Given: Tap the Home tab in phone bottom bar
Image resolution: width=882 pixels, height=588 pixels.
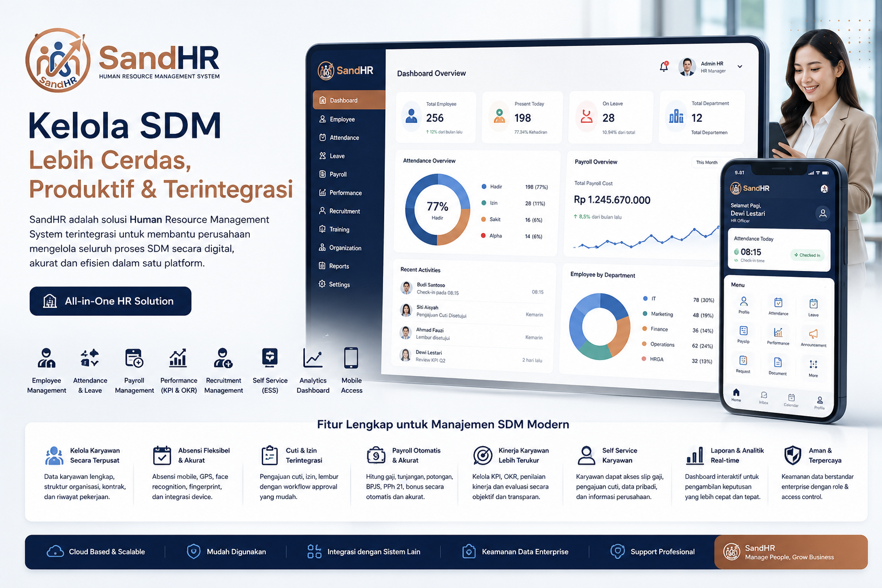Looking at the screenshot, I should pos(736,394).
